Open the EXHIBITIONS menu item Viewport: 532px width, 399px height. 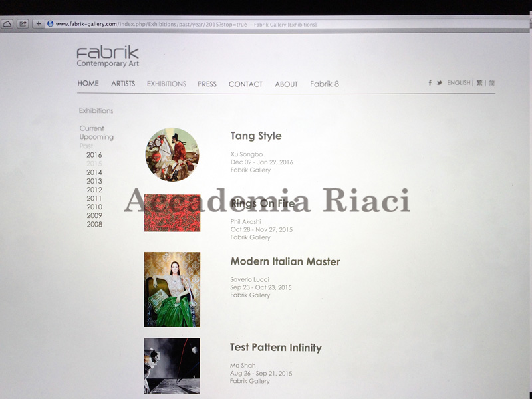click(166, 84)
